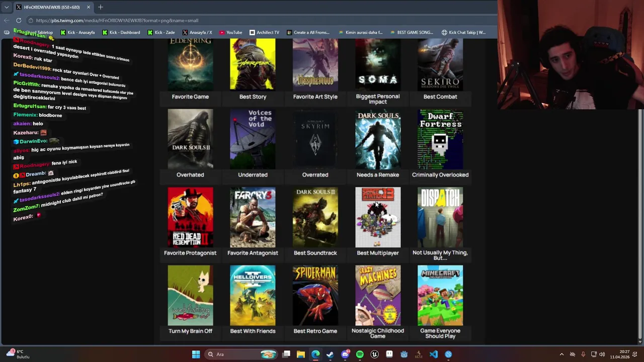
Task: Click the Cyberpunk Best Story cover
Action: coord(253,64)
